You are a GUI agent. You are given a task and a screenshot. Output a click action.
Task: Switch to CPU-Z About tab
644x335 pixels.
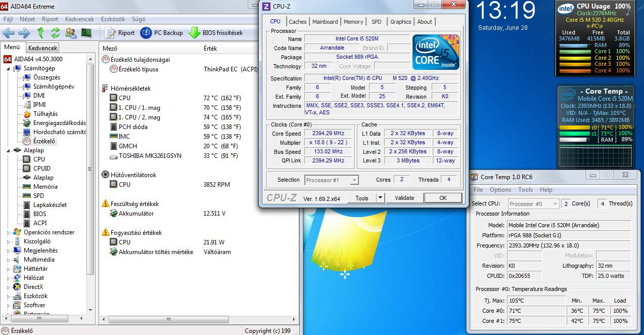click(x=425, y=22)
